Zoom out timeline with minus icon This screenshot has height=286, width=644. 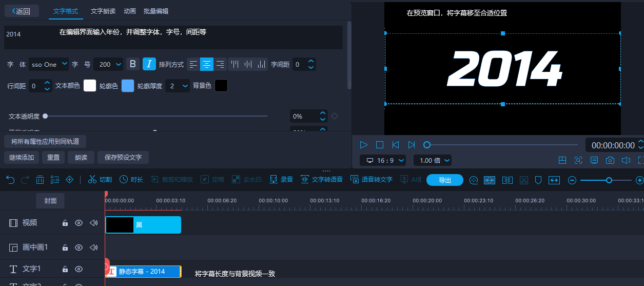click(x=572, y=180)
